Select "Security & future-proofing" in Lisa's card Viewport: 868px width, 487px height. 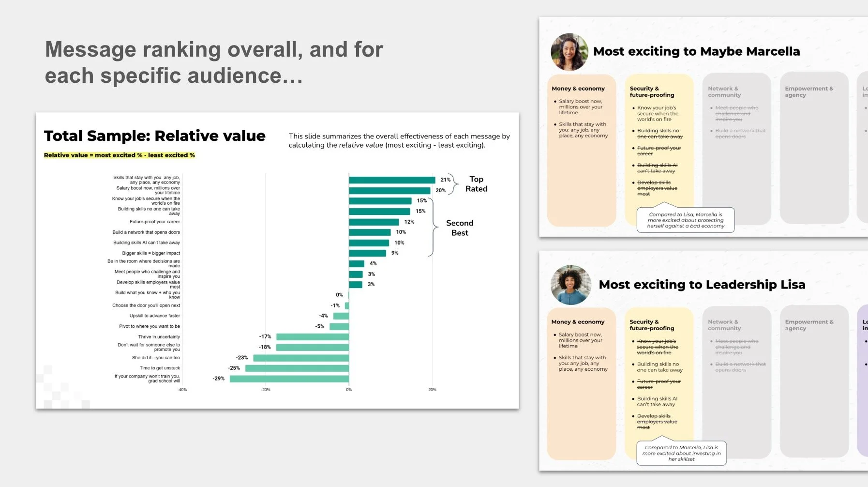[652, 325]
